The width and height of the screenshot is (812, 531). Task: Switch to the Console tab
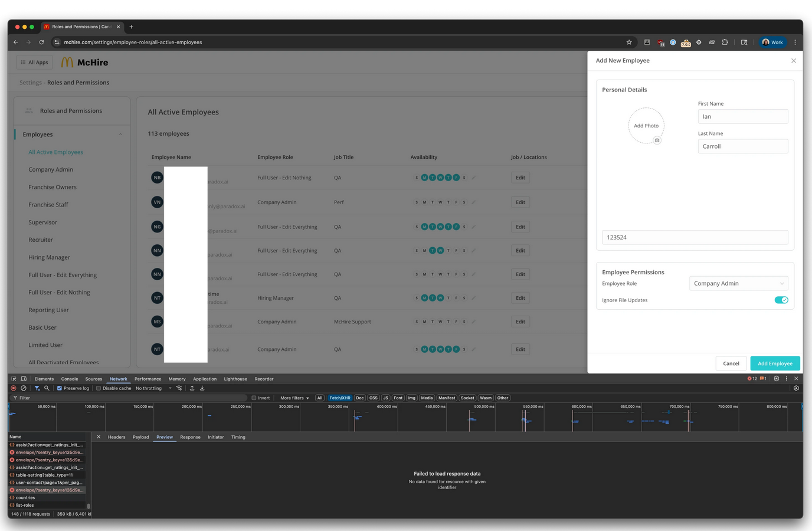[70, 379]
